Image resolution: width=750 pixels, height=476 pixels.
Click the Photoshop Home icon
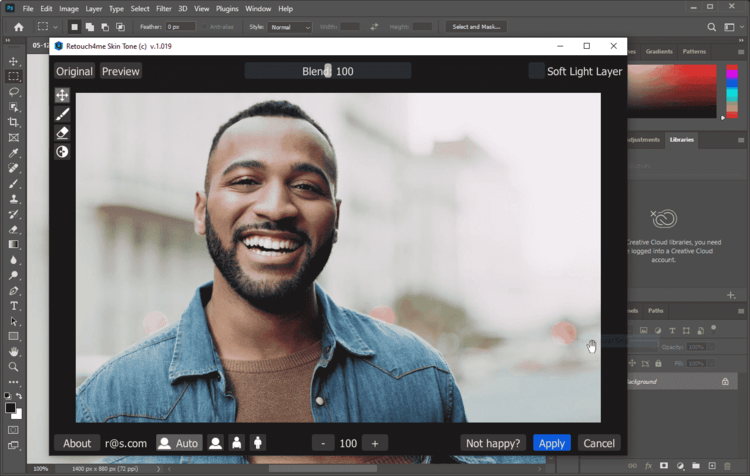click(x=18, y=27)
